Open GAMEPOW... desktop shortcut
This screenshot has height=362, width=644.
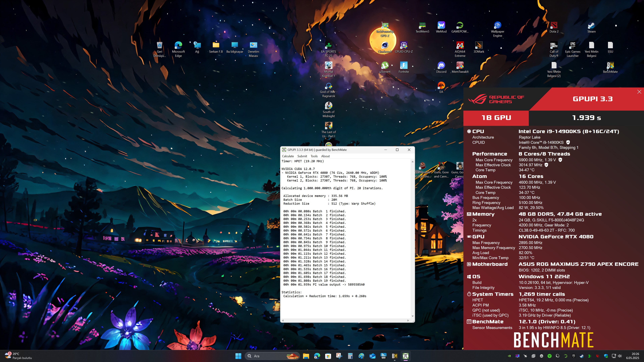tap(460, 27)
